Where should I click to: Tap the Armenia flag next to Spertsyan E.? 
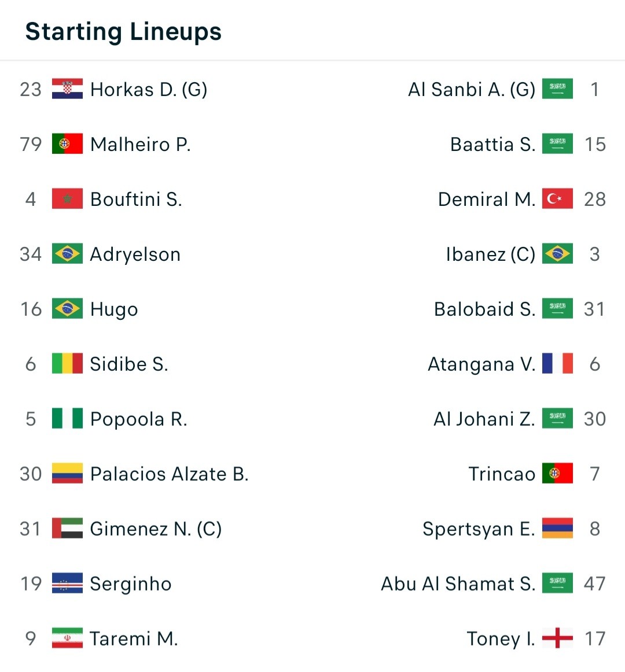click(x=557, y=529)
